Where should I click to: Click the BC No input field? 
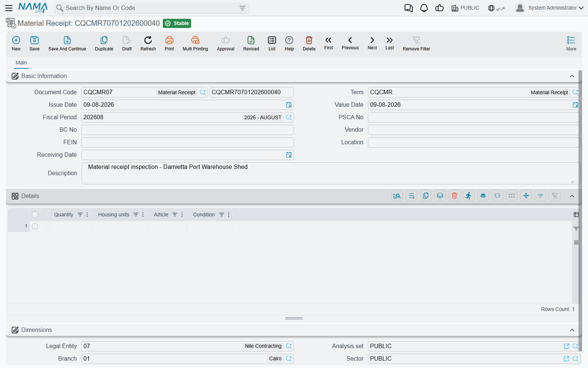pos(187,130)
